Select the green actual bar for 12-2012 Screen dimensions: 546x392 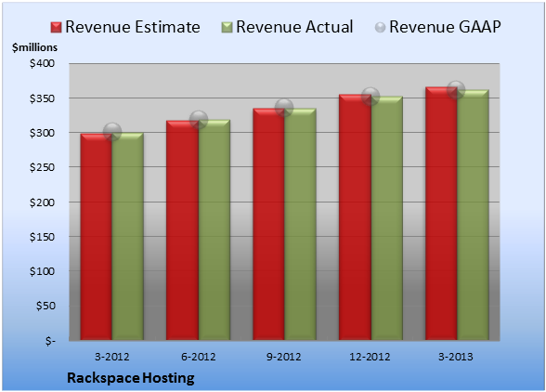[386, 218]
